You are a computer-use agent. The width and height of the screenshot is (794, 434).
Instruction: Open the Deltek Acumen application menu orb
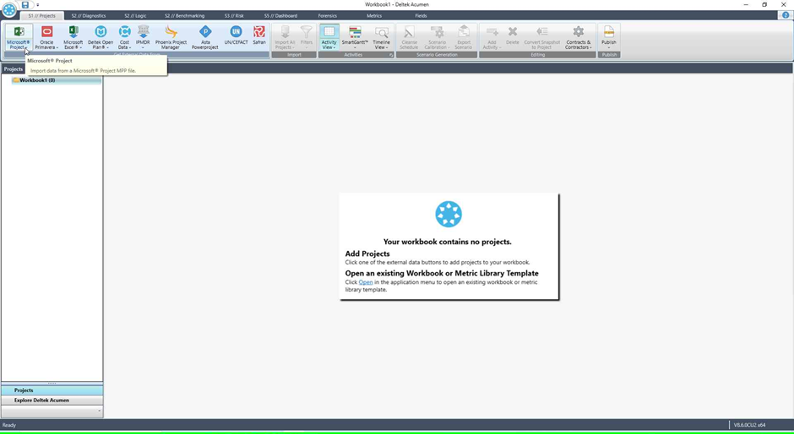pos(9,9)
